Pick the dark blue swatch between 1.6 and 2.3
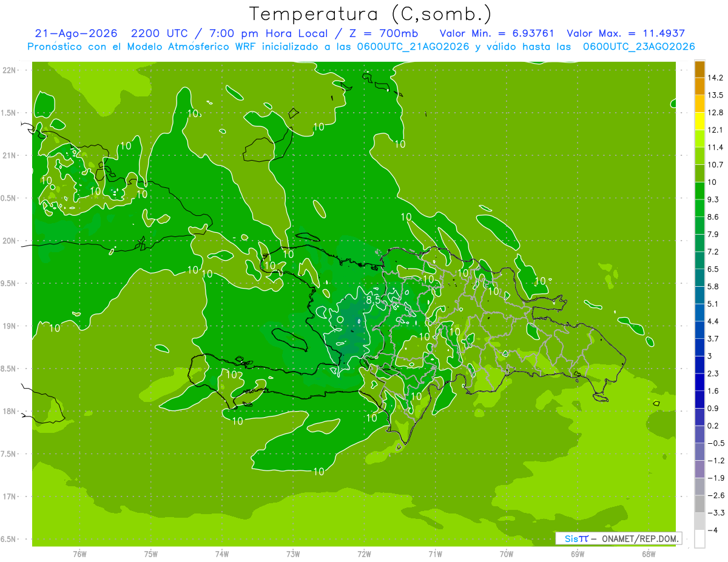728x562 pixels. point(699,382)
